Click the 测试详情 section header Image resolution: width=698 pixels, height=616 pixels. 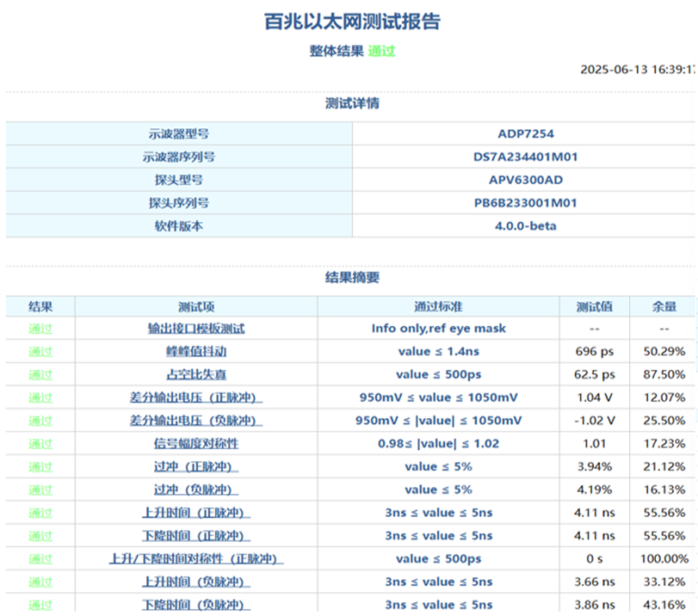(349, 102)
